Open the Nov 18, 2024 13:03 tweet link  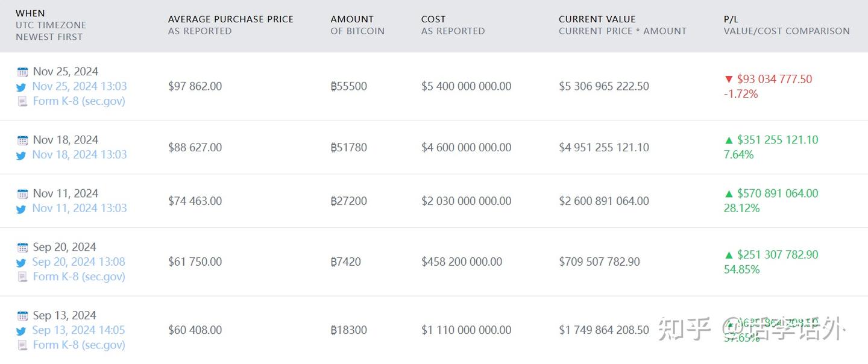coord(80,154)
